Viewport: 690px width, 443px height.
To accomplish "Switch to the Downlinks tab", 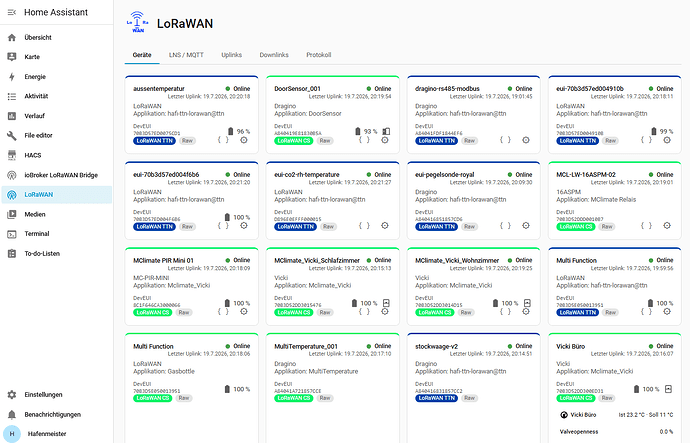I will click(274, 55).
